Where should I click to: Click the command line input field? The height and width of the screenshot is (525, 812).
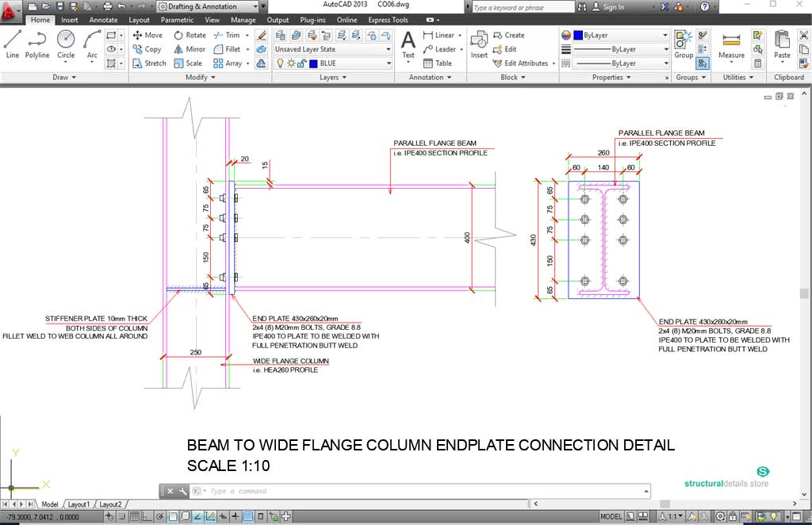point(420,491)
